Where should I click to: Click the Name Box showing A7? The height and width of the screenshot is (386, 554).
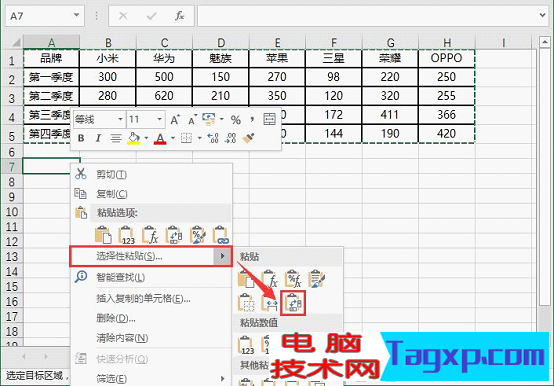38,16
